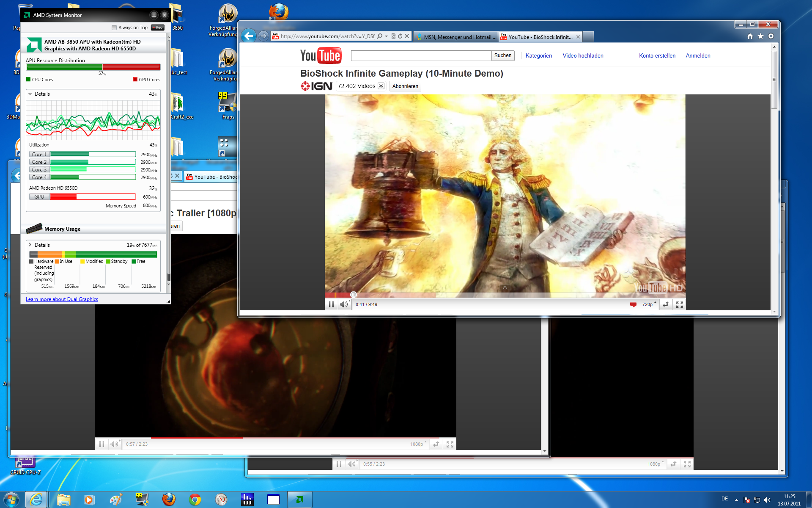Viewport: 812px width, 508px height.
Task: Pause the BioShock Infinite gameplay video
Action: pos(331,304)
